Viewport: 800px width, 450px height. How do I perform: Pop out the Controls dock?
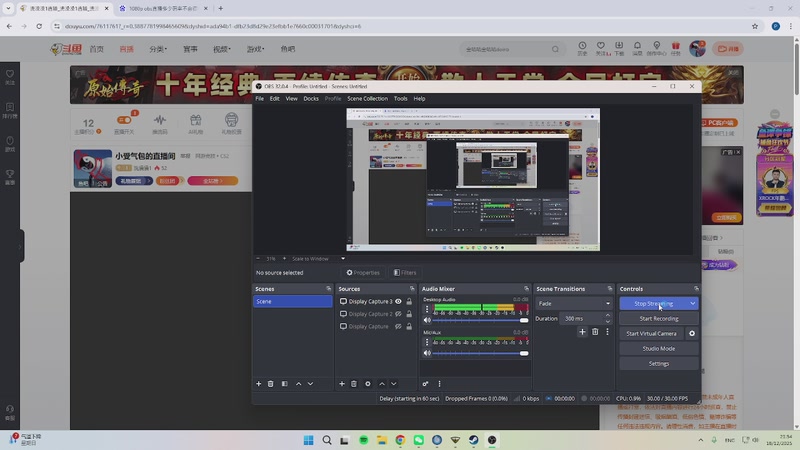(696, 289)
